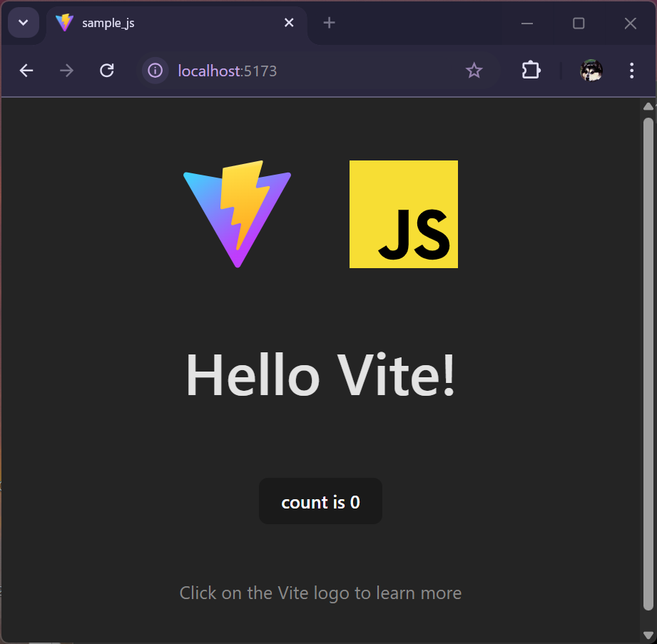
Task: Click the Vite lightning bolt logo
Action: tap(237, 214)
